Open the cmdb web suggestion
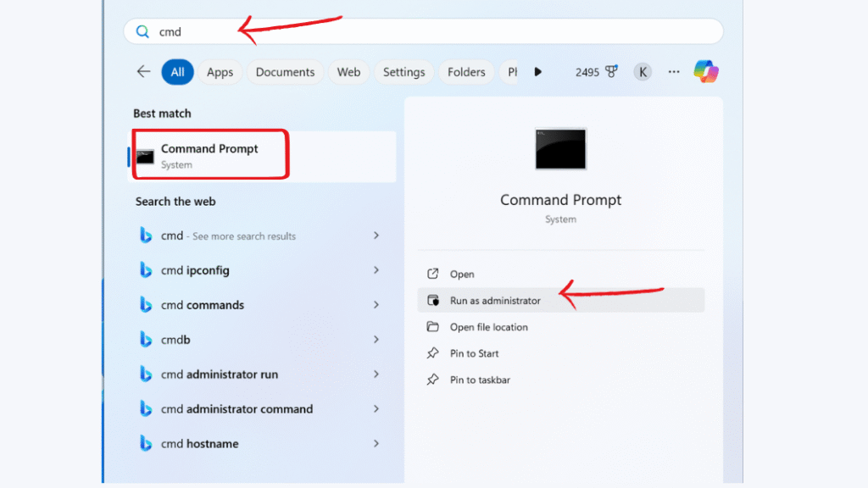Viewport: 868px width, 488px height. pos(260,339)
